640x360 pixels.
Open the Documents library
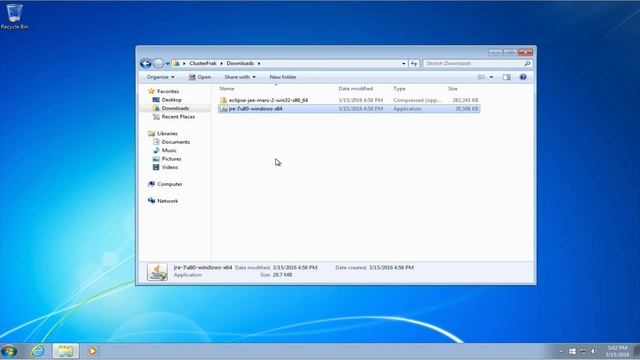(x=171, y=142)
